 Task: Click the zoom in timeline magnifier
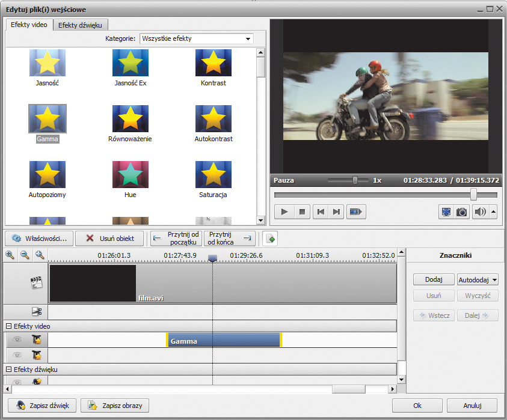tap(10, 255)
